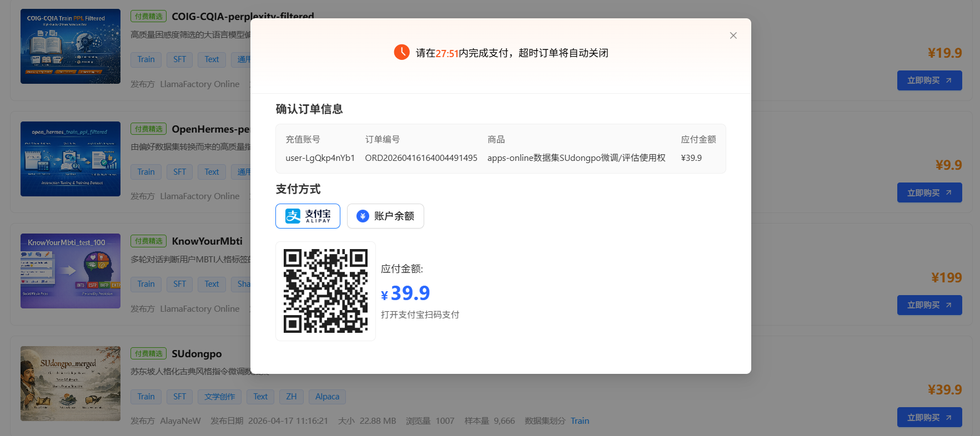Buy the SUdongpo dataset for ¥39.9

point(929,417)
